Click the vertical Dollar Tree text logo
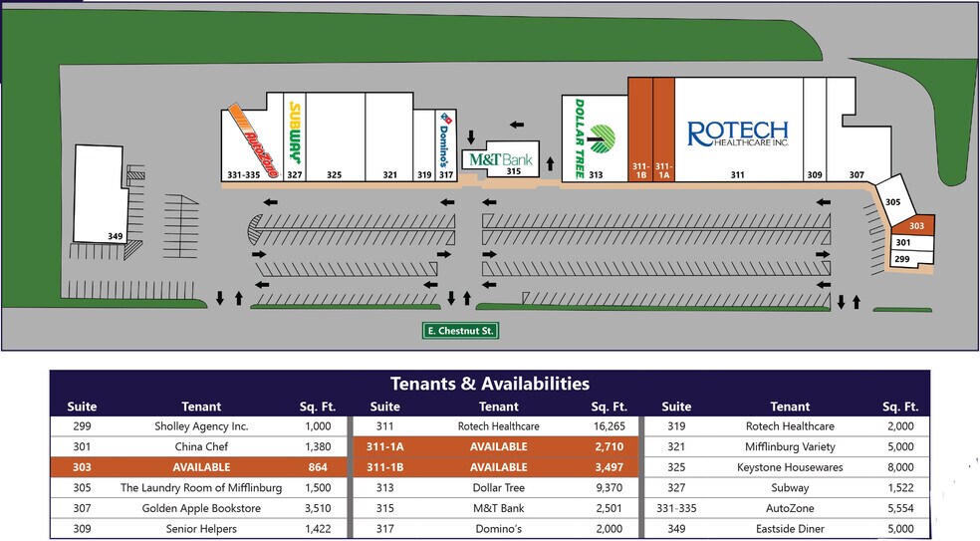Screen dimensions: 980x541 [x=579, y=137]
